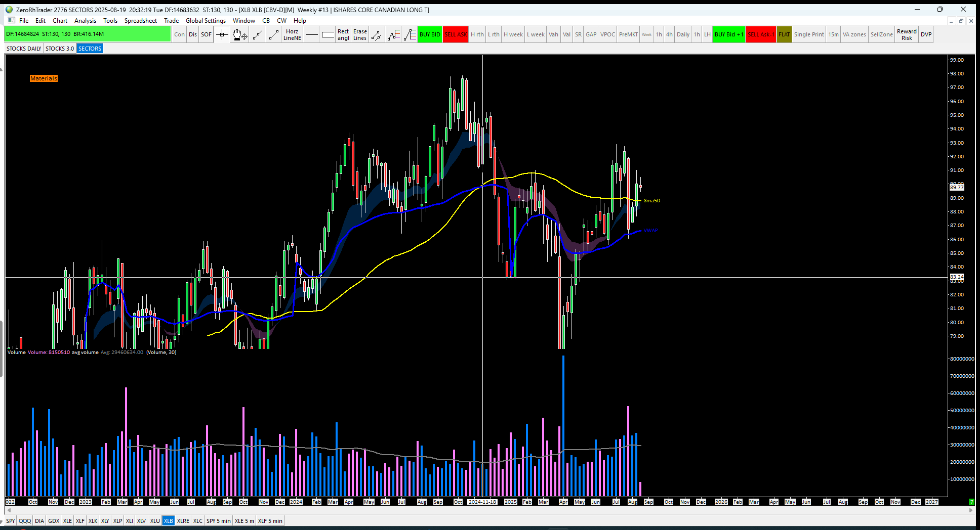Image resolution: width=980 pixels, height=530 pixels.
Task: Click the Erase Lines button
Action: (360, 34)
